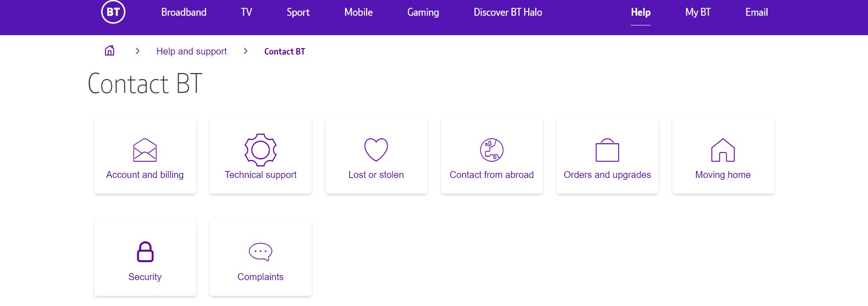The image size is (868, 306).
Task: Click the Contact from abroad globe icon
Action: click(x=492, y=150)
